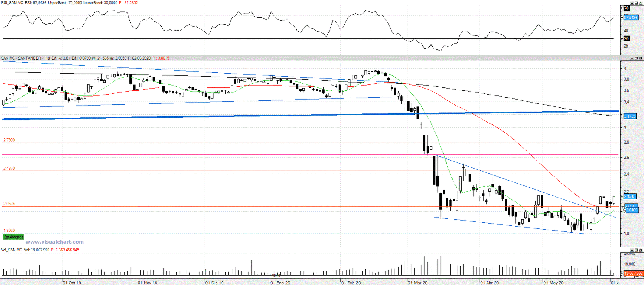Click the m: 2,0650 header value
The width and height of the screenshot is (644, 285).
click(119, 58)
